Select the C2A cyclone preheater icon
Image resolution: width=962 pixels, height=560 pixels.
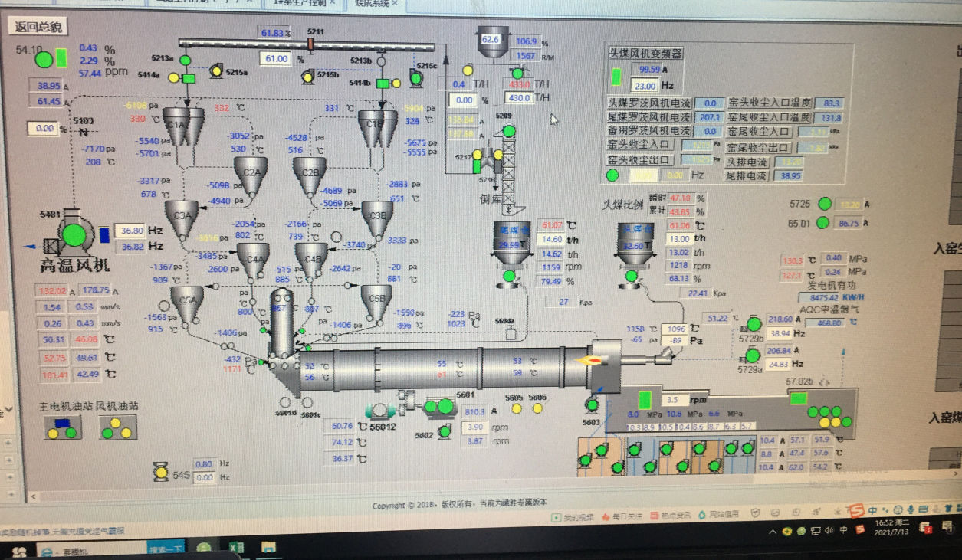tap(251, 174)
